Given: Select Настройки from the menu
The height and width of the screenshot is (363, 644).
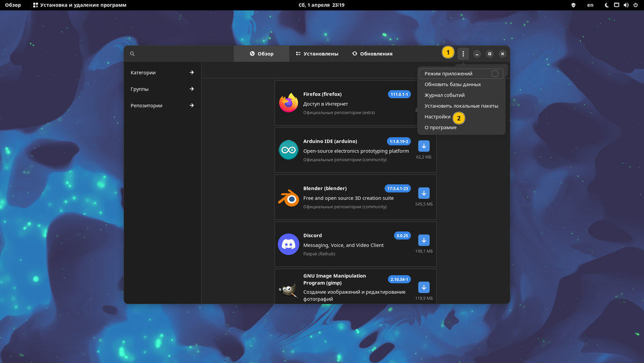Looking at the screenshot, I should 437,117.
